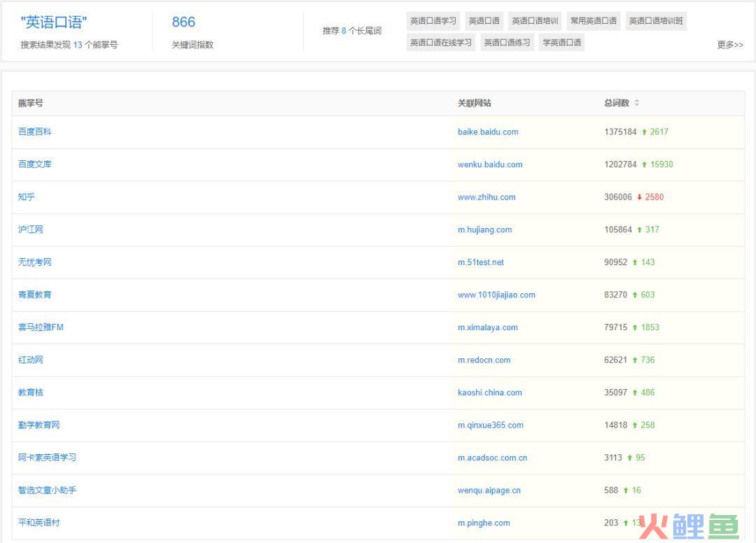Select the 英语口语在线学习 keyword tag
The height and width of the screenshot is (543, 756).
tap(441, 43)
